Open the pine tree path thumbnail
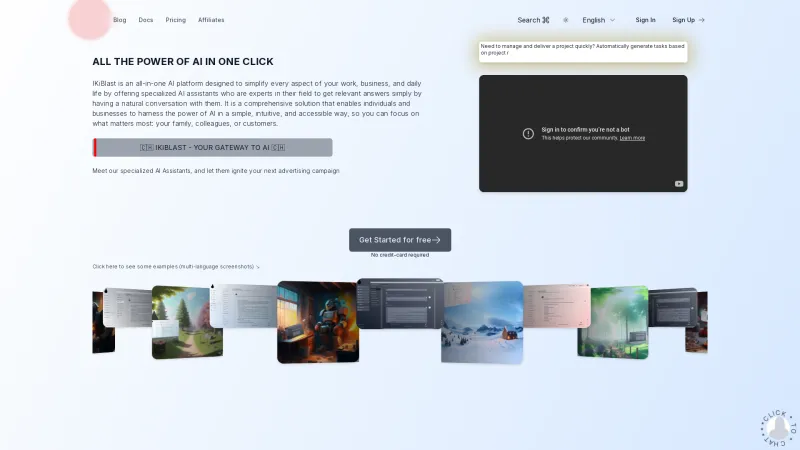Viewport: 800px width, 450px height. [x=187, y=322]
